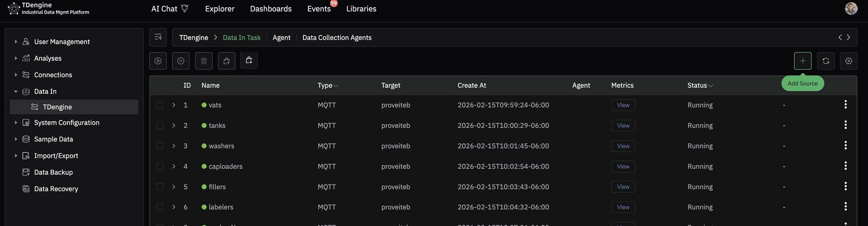
Task: Select Data Backup in the sidebar
Action: pos(53,172)
